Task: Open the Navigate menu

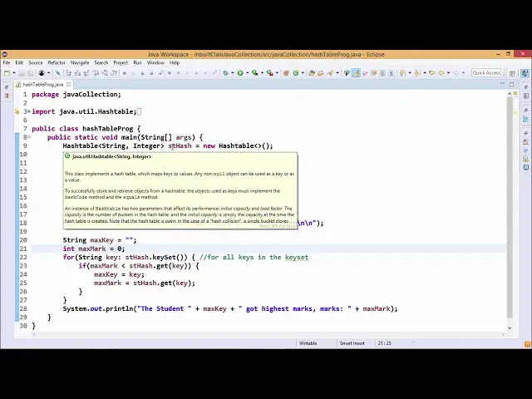Action: click(80, 63)
